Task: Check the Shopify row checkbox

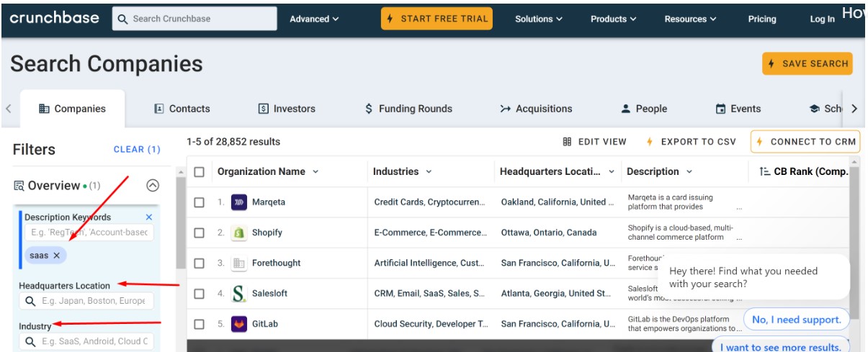Action: pyautogui.click(x=200, y=233)
